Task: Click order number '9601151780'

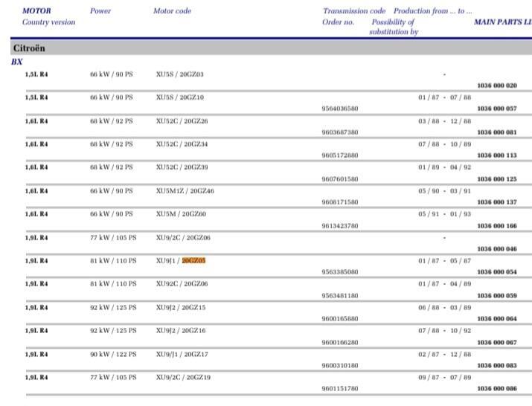Action: 340,389
